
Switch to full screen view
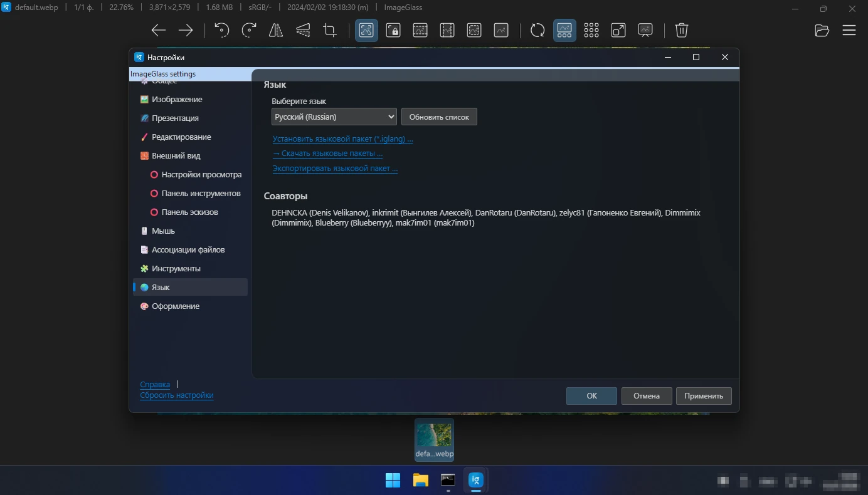[618, 30]
